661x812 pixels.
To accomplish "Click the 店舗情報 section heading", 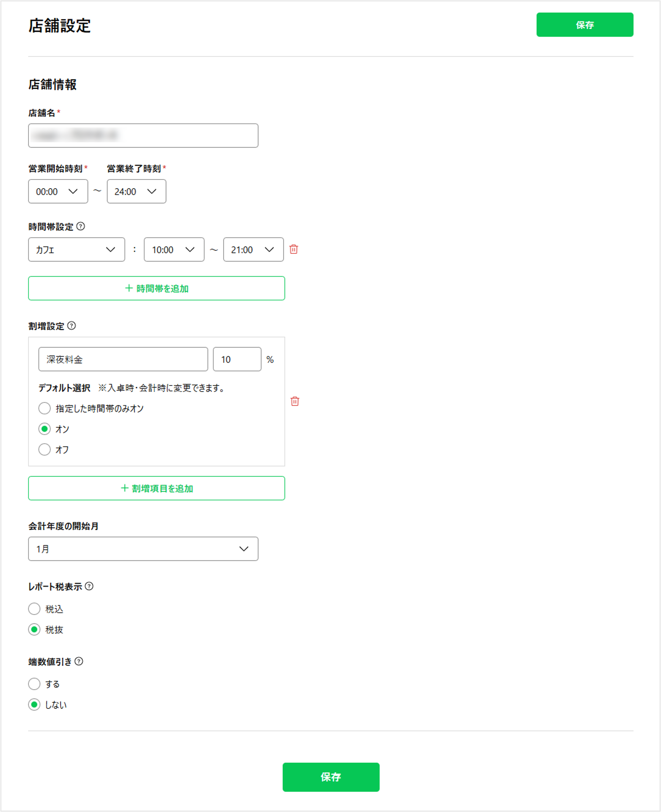I will pos(52,85).
